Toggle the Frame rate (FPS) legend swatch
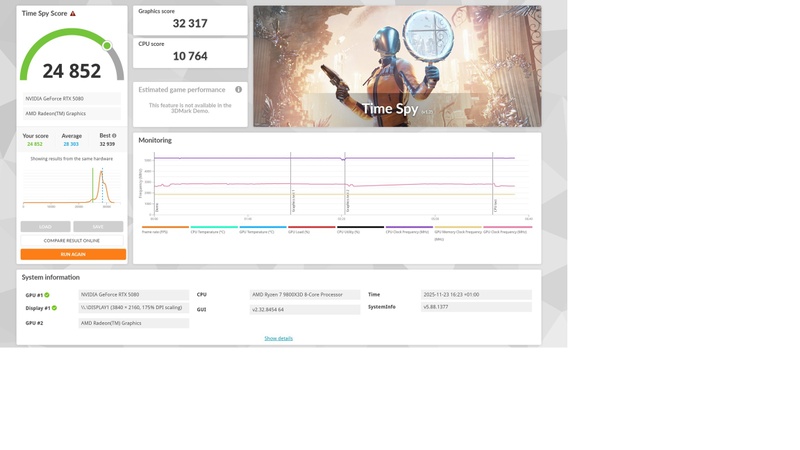 tap(165, 227)
